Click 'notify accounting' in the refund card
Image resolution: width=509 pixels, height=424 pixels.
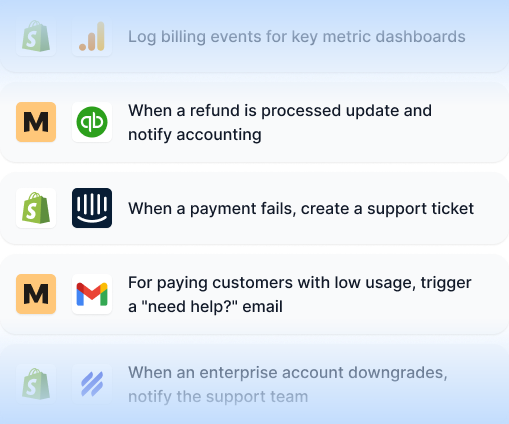coord(195,135)
